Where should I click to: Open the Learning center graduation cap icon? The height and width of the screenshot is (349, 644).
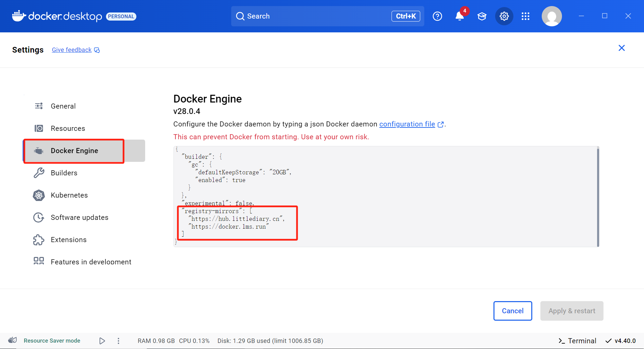pos(482,16)
